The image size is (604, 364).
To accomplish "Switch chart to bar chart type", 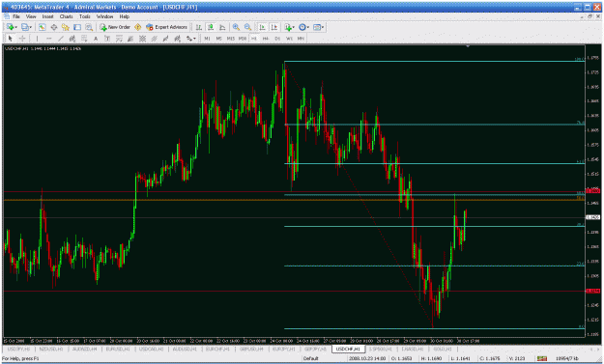I will pyautogui.click(x=199, y=27).
